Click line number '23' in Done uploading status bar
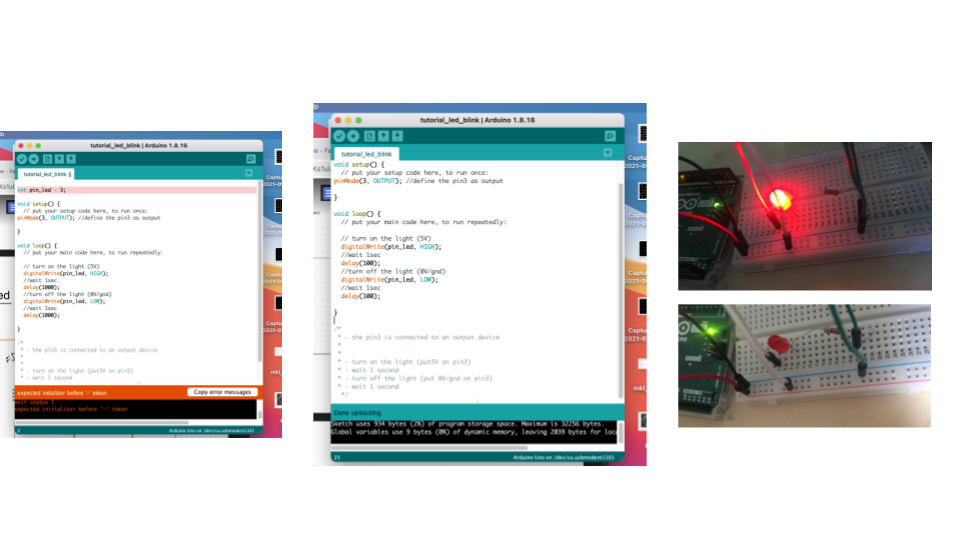Image resolution: width=960 pixels, height=540 pixels. [x=337, y=457]
